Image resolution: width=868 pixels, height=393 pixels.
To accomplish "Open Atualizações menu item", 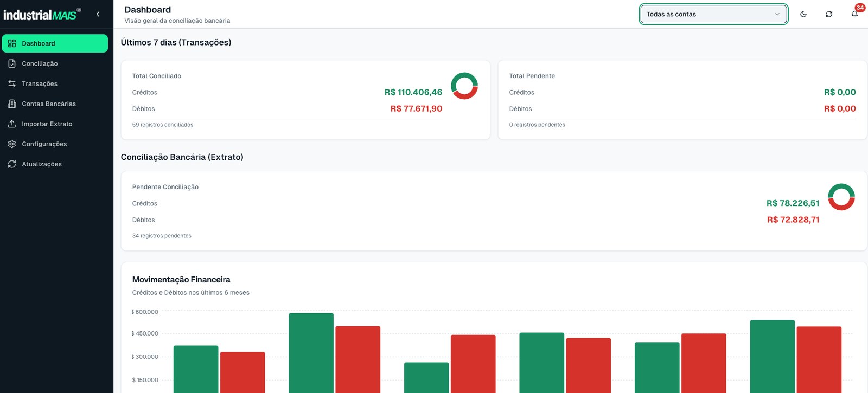I will coord(55,164).
